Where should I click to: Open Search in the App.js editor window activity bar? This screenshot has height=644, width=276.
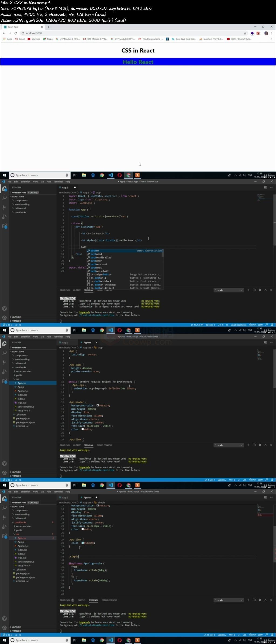pyautogui.click(x=4, y=198)
